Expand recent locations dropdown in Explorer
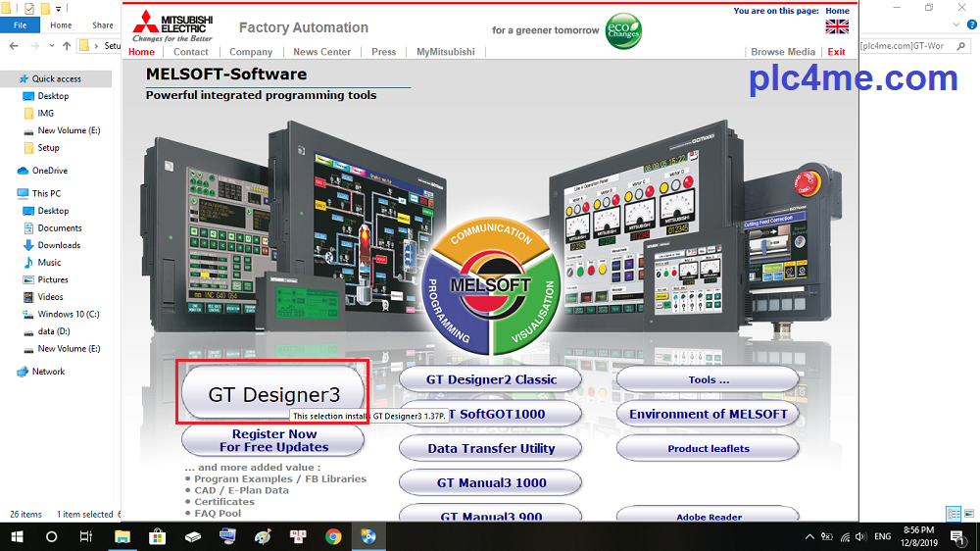The height and width of the screenshot is (551, 980). tap(51, 45)
